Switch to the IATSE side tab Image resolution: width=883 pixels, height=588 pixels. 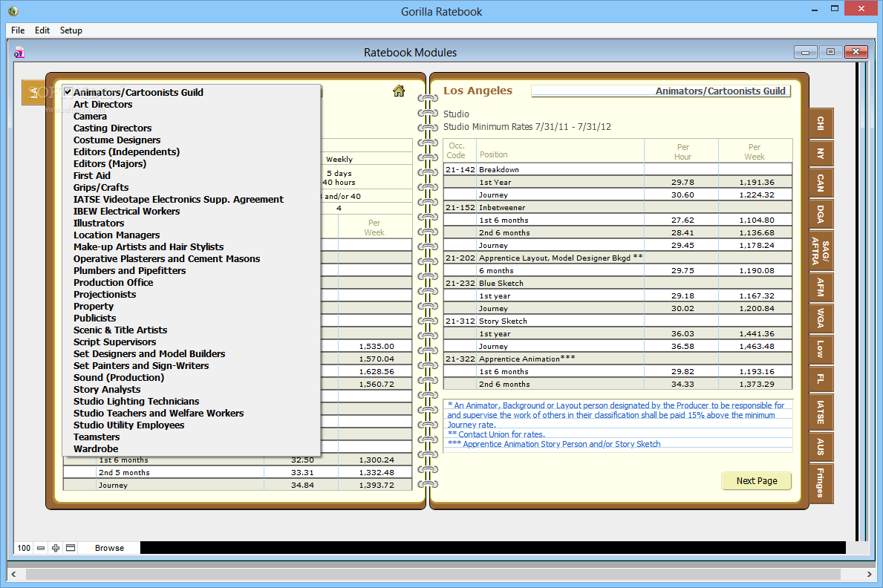click(x=821, y=412)
